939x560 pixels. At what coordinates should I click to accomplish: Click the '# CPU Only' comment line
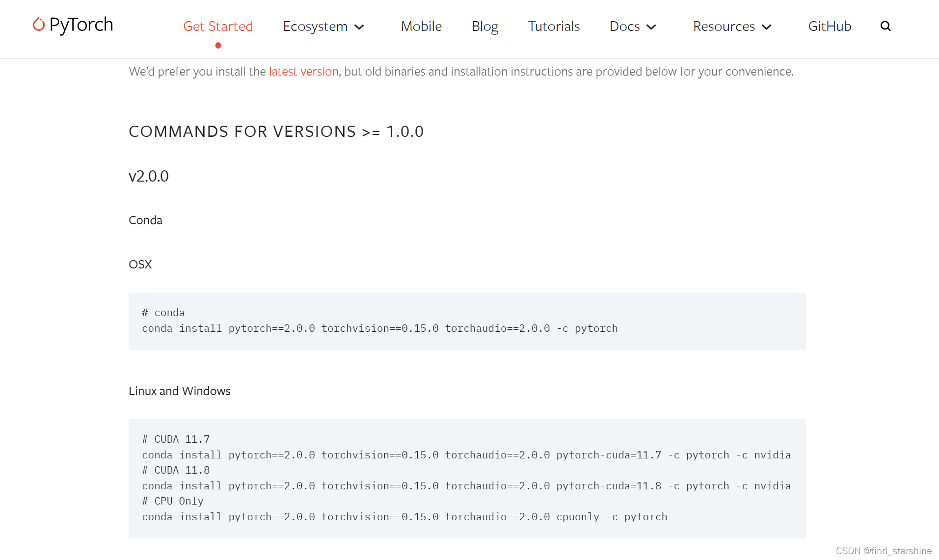pos(173,501)
